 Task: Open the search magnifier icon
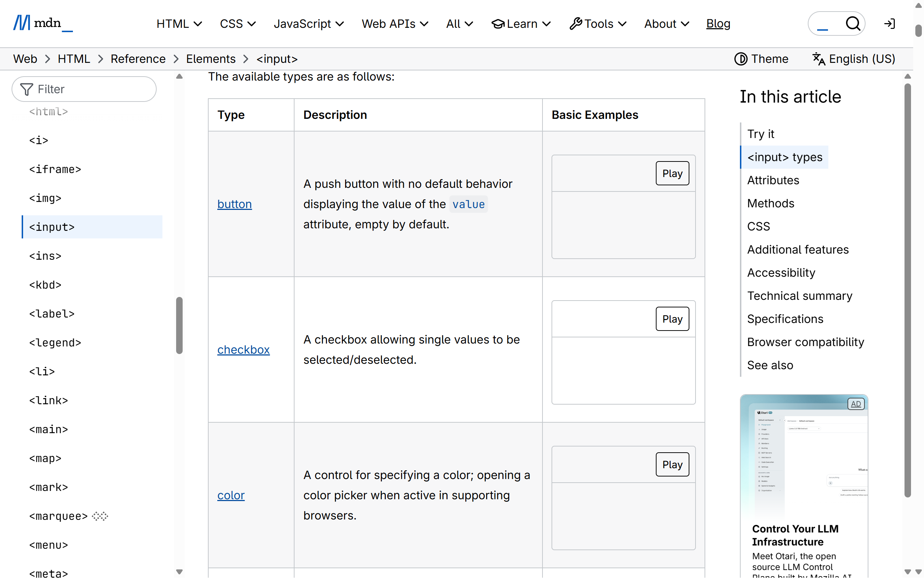[x=853, y=24]
